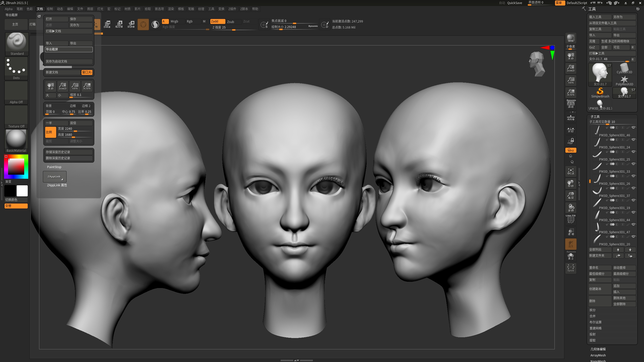Click the camera lock icon
Screen dimensions: 644x362
571,141
